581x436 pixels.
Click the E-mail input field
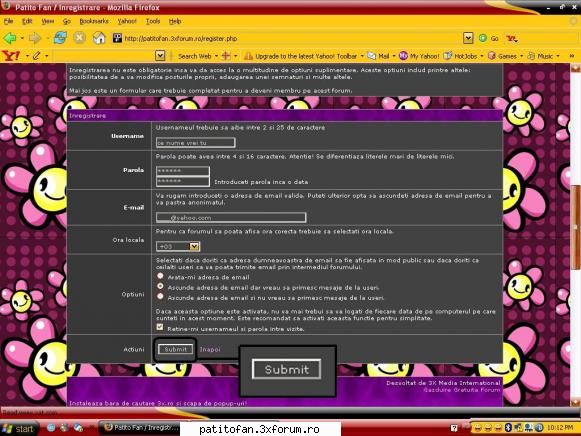pyautogui.click(x=231, y=217)
